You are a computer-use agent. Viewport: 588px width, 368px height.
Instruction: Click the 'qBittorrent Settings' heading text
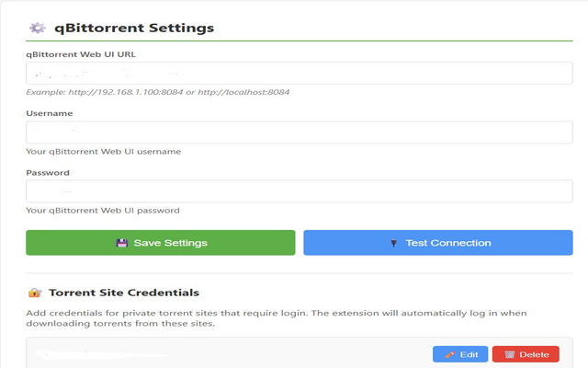(134, 29)
